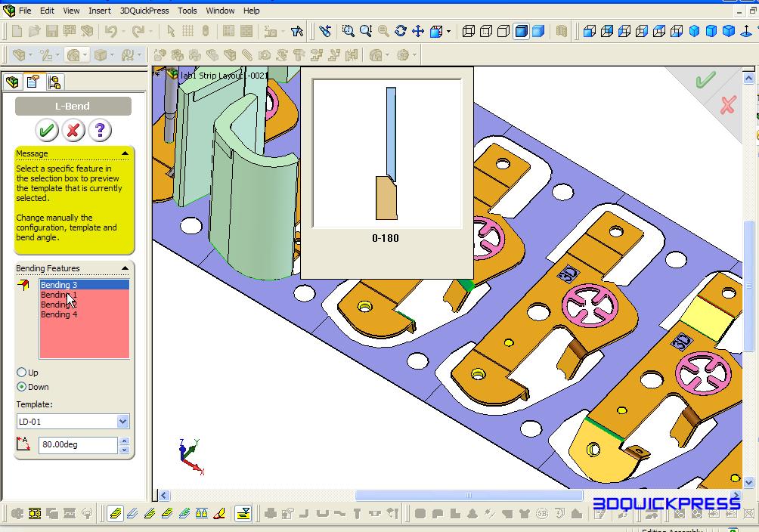Click the blue twin-block station icon
The width and height of the screenshot is (759, 532).
click(x=202, y=514)
